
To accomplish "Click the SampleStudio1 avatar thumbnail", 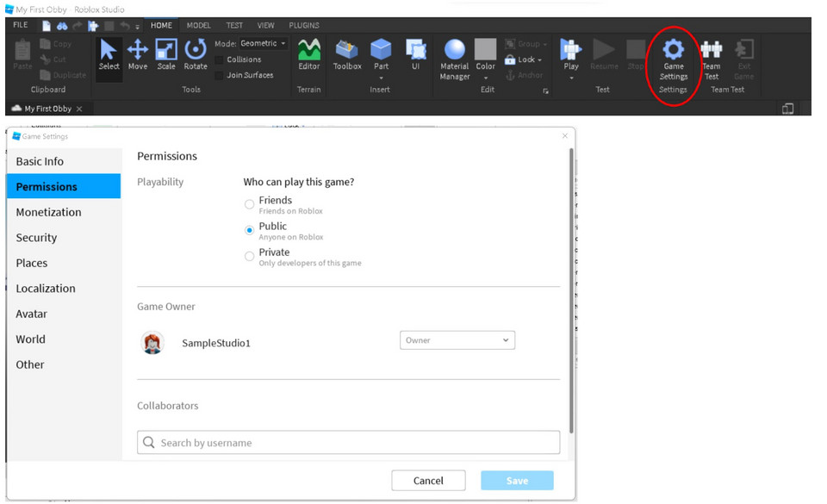I will pos(152,343).
